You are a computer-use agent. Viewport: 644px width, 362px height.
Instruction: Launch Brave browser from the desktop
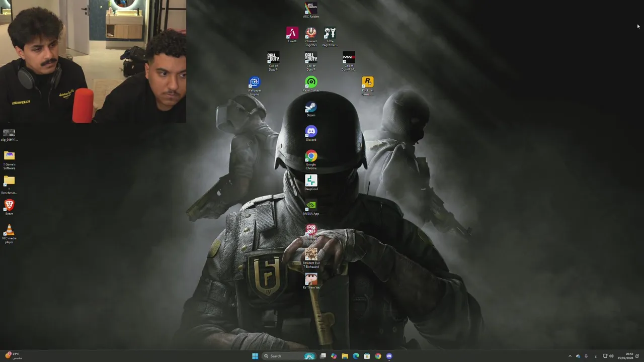pos(9,207)
